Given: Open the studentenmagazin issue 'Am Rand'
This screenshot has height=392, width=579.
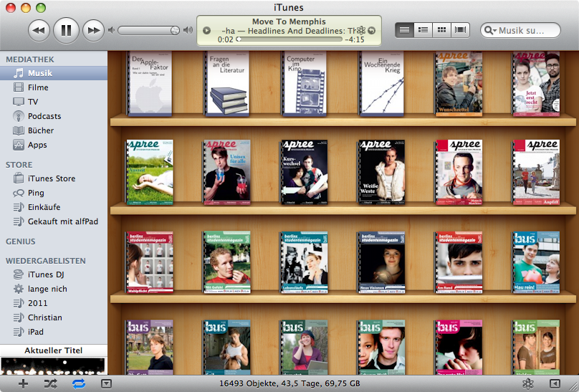Looking at the screenshot, I should (x=458, y=262).
